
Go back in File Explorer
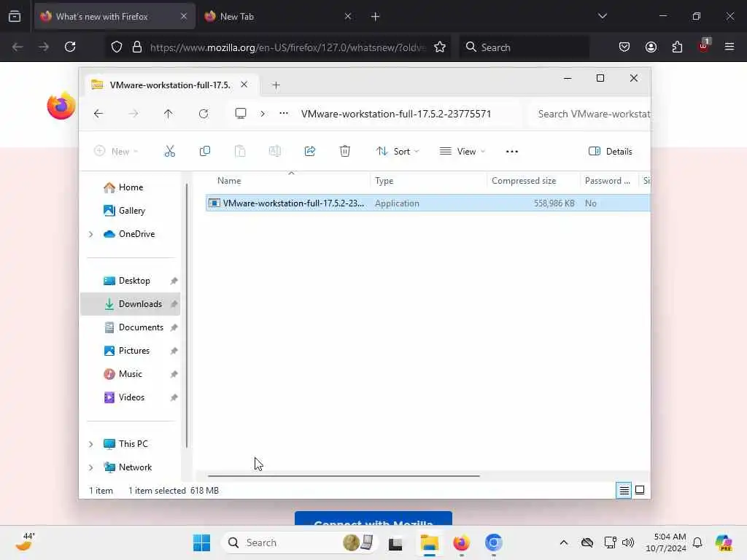point(98,114)
